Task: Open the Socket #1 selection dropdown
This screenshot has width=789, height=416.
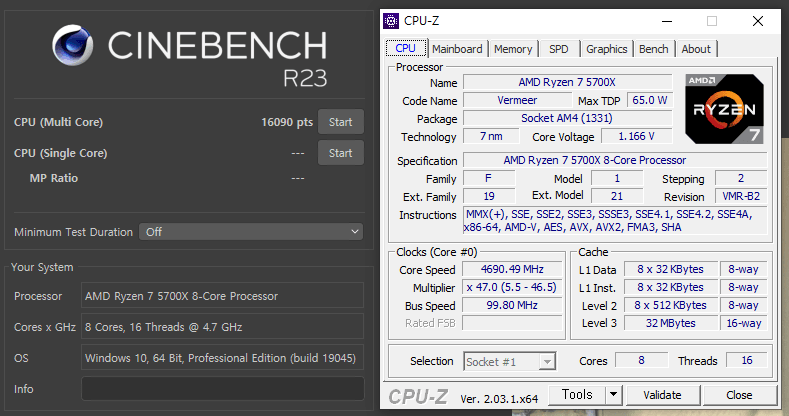Action: tap(509, 362)
